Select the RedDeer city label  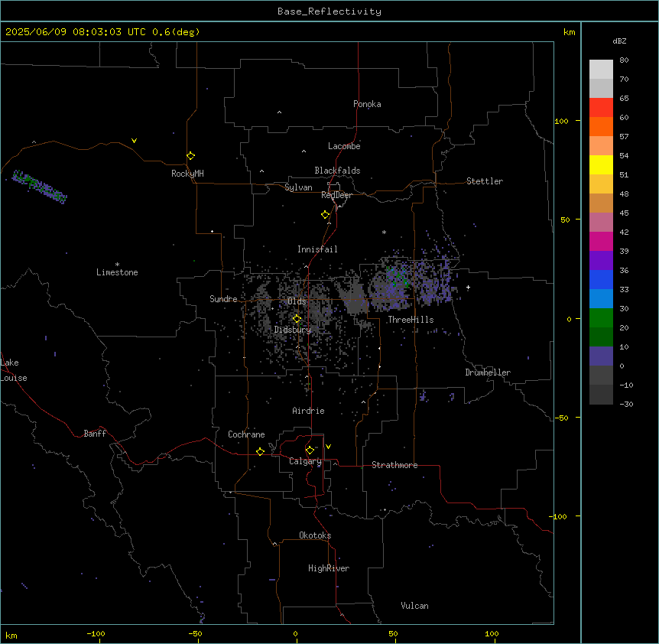(336, 195)
